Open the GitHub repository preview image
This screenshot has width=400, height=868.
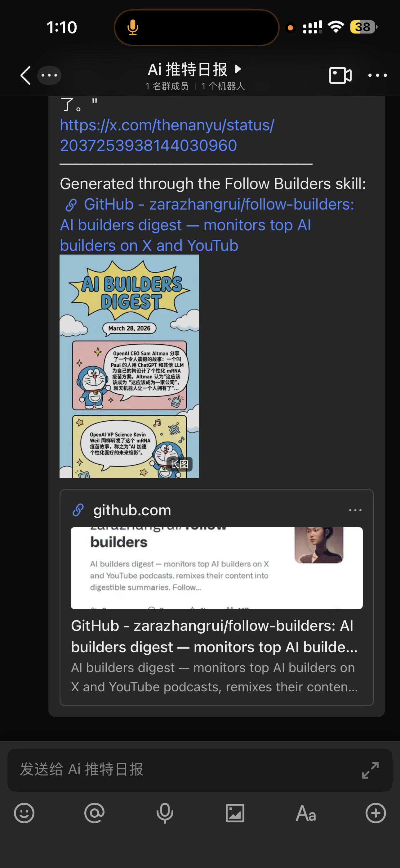(x=216, y=568)
